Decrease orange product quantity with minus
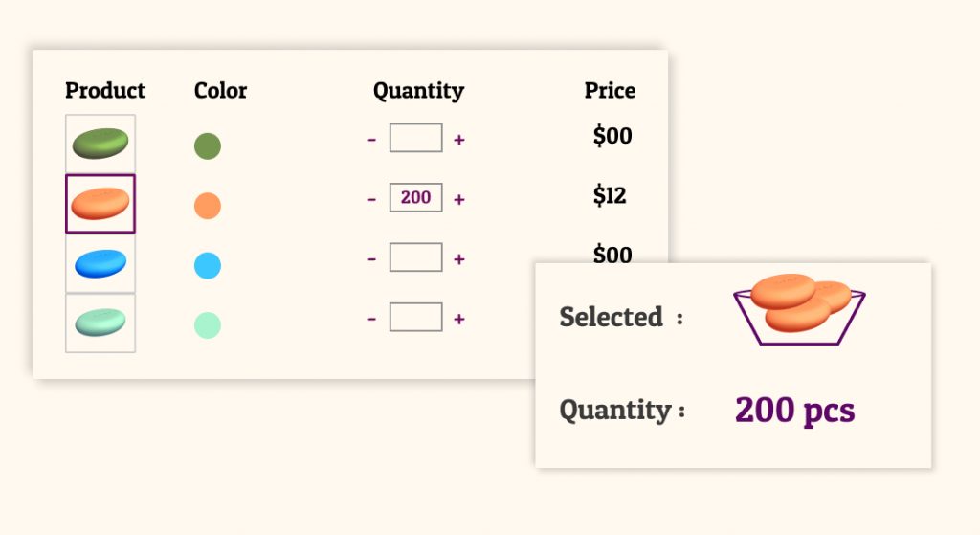980x535 pixels. tap(372, 199)
